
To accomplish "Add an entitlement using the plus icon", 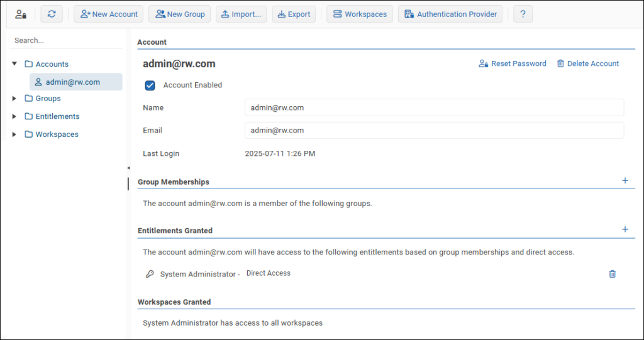I will 625,230.
